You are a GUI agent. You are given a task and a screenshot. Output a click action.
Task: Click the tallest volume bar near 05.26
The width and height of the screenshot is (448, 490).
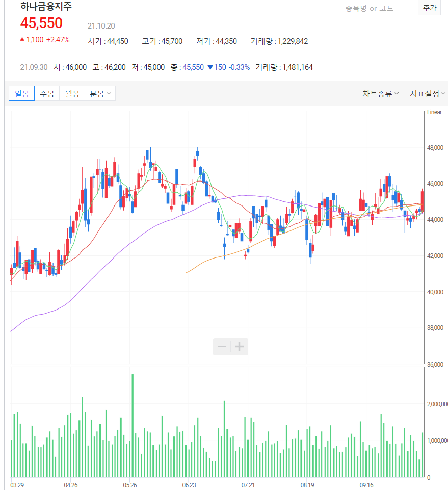[133, 425]
